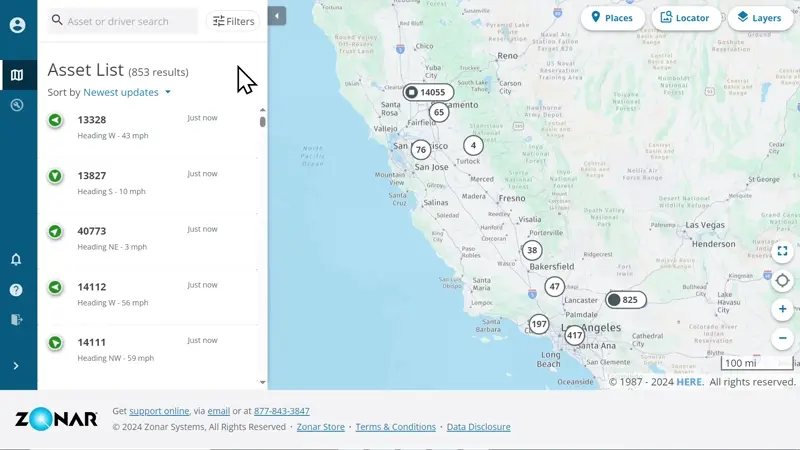Select asset 40773 in the list
800x450 pixels.
[x=148, y=239]
